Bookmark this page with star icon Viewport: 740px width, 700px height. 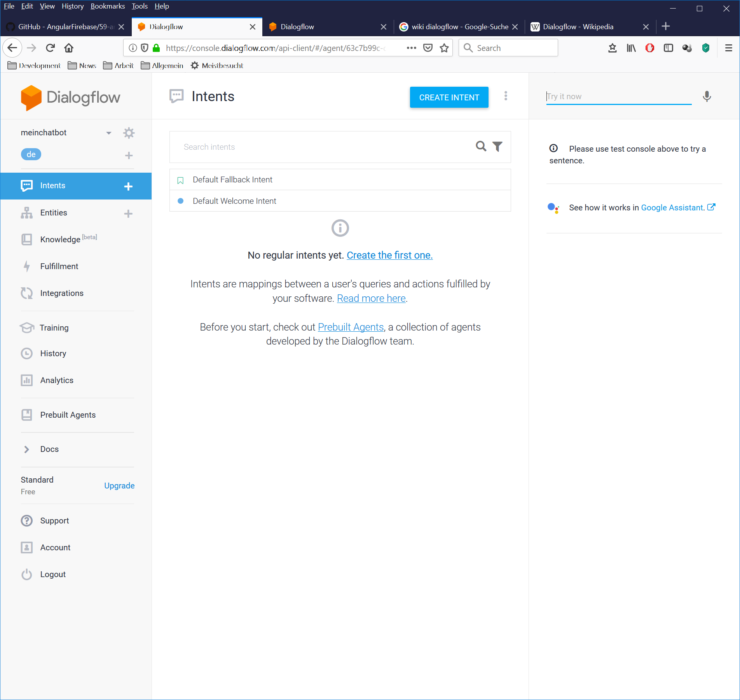[x=444, y=48]
